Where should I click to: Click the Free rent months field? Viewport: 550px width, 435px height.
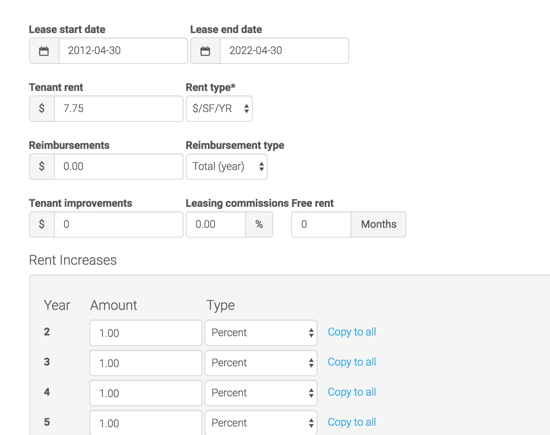(321, 225)
